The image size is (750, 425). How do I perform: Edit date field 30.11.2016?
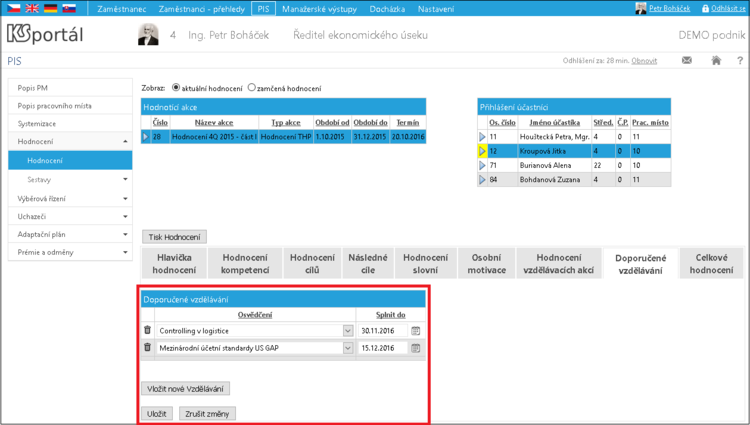point(383,330)
